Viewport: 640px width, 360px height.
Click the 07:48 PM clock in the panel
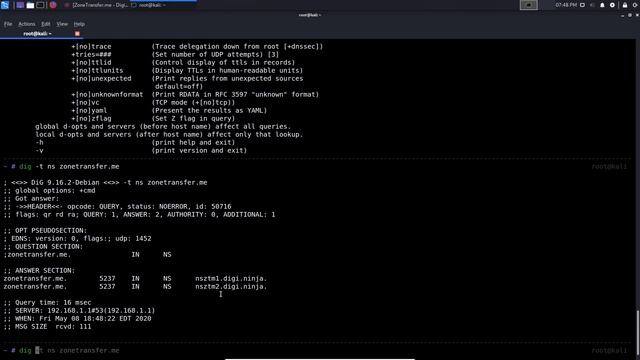566,5
